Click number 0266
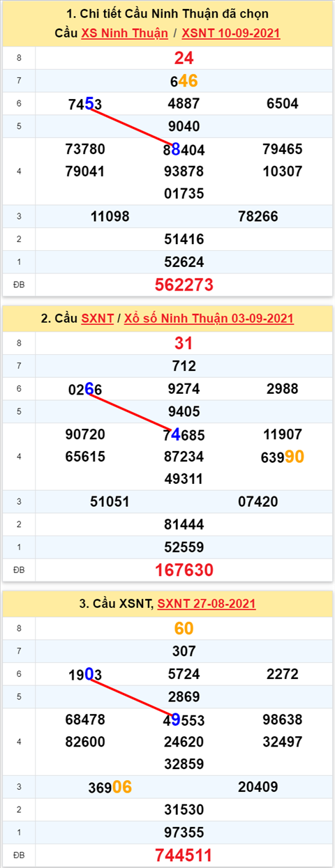Viewport: 335px width, 868px height. [86, 390]
